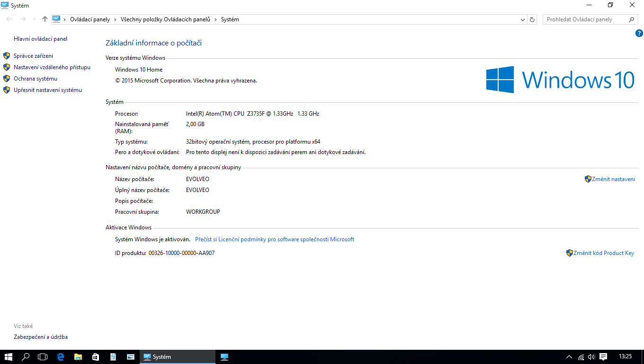Launch Microsoft Edge from taskbar

click(x=60, y=357)
